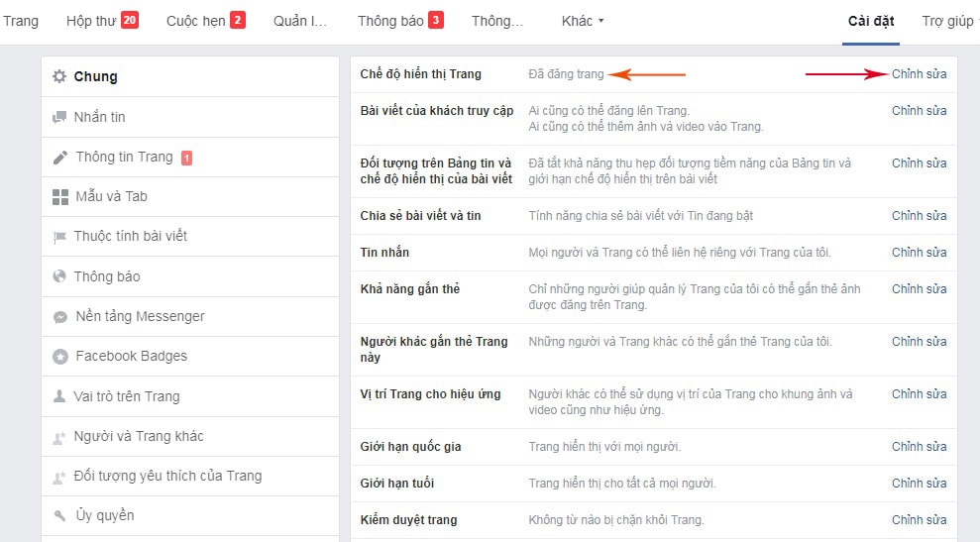Open Mẫu và Tab section
Screen dimensions: 980x542
pos(190,197)
